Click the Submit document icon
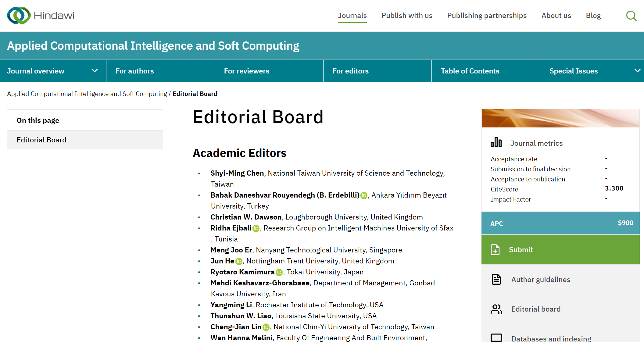Screen dimensions: 644x343 pos(496,249)
